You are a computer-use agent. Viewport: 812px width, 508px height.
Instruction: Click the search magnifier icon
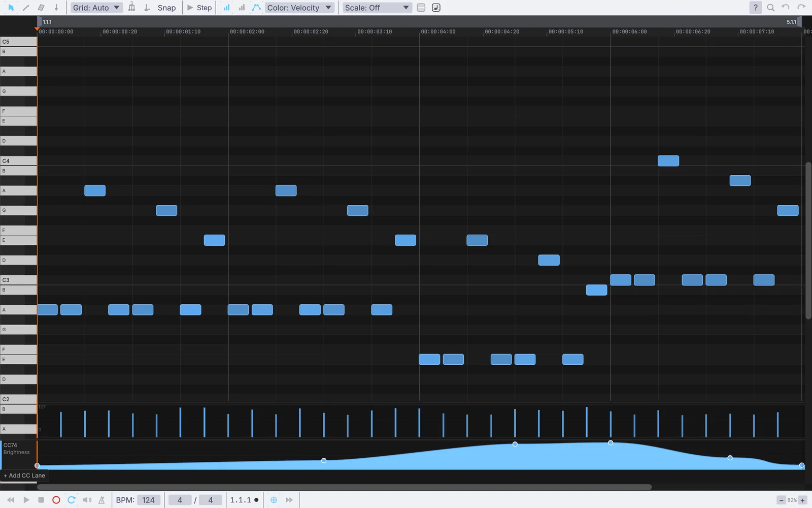[x=770, y=8]
